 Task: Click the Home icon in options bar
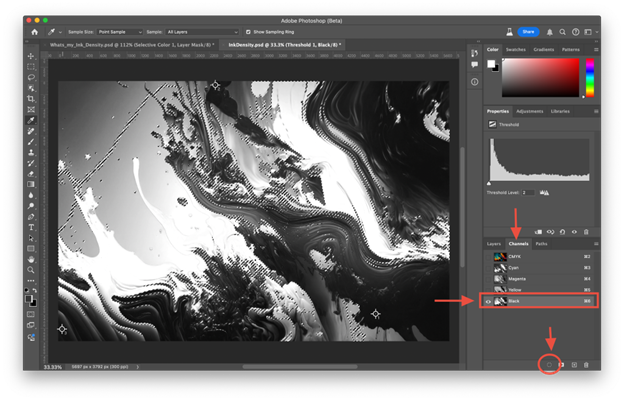(35, 32)
